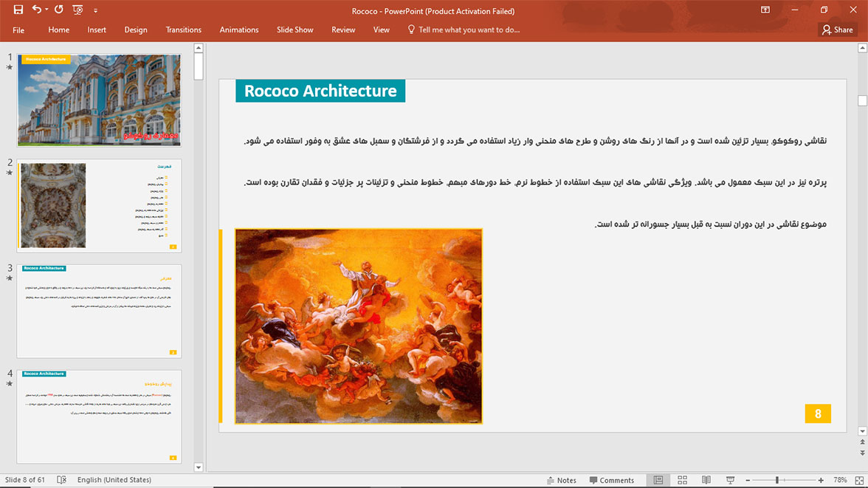This screenshot has width=868, height=488.
Task: Switch to Slide Sorter view icon
Action: [x=683, y=480]
